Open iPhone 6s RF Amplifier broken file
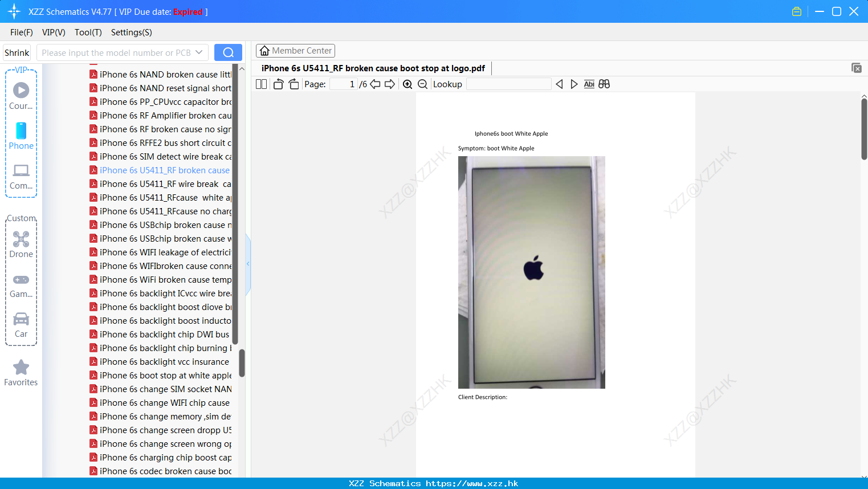 pos(160,116)
